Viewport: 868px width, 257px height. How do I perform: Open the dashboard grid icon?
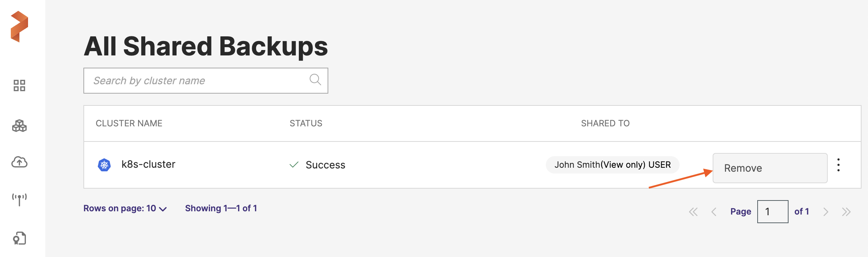click(19, 86)
